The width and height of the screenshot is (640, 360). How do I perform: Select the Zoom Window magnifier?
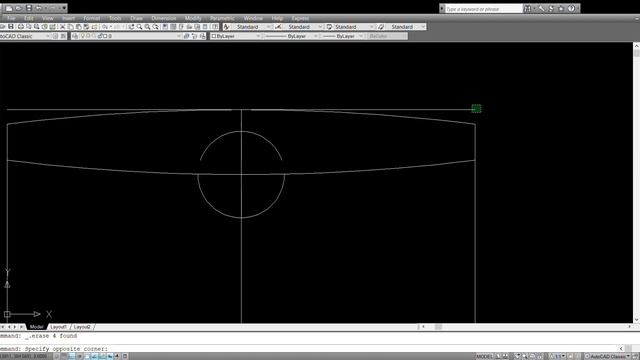pyautogui.click(x=147, y=27)
